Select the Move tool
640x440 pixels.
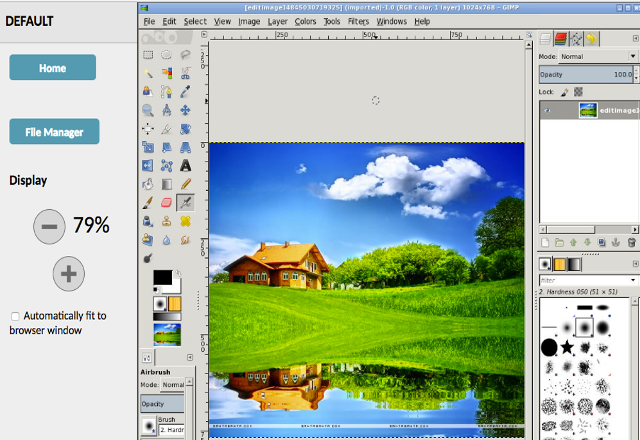[185, 110]
